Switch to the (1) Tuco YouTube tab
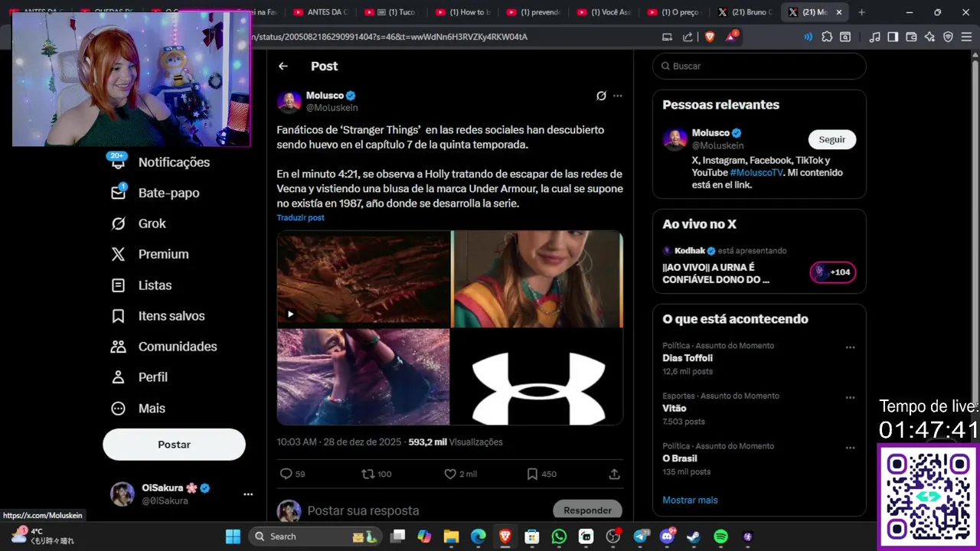The width and height of the screenshot is (980, 551). [393, 12]
